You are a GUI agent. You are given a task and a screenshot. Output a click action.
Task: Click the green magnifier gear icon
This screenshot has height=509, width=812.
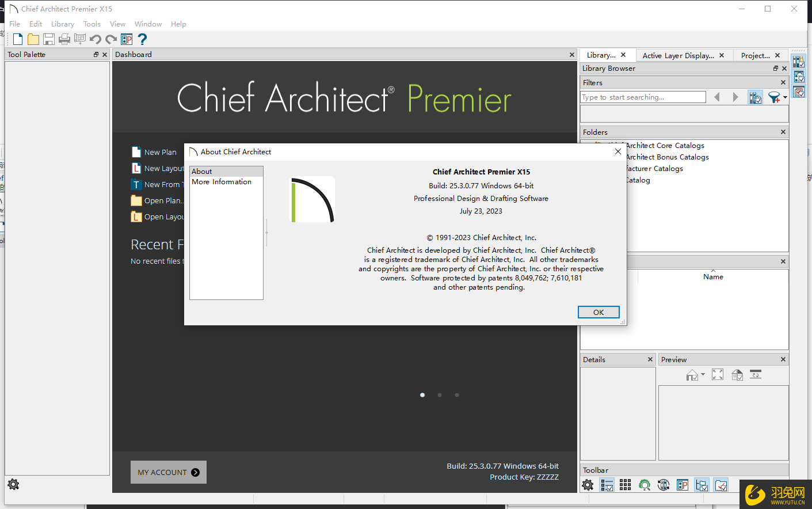(645, 485)
